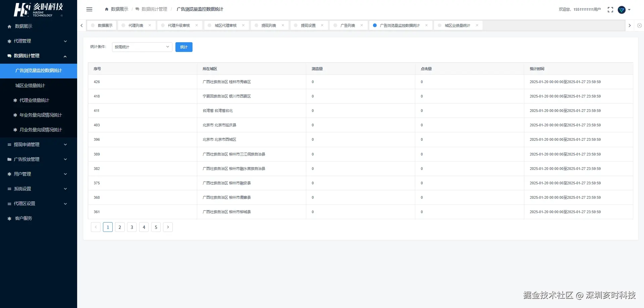This screenshot has height=308, width=644.
Task: Select the 北京市 北京市延庆县 cell
Action: coord(252,125)
